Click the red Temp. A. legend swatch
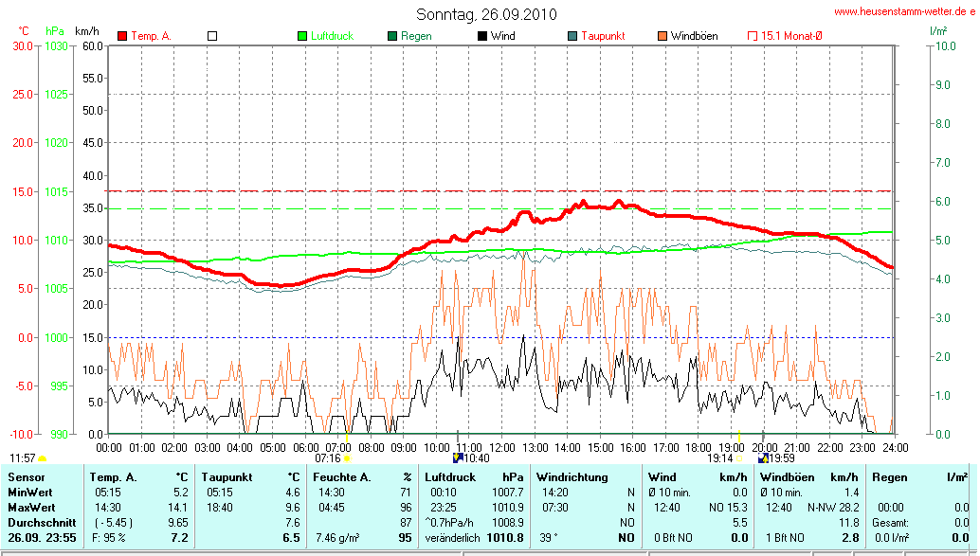The width and height of the screenshot is (980, 556). tap(122, 36)
